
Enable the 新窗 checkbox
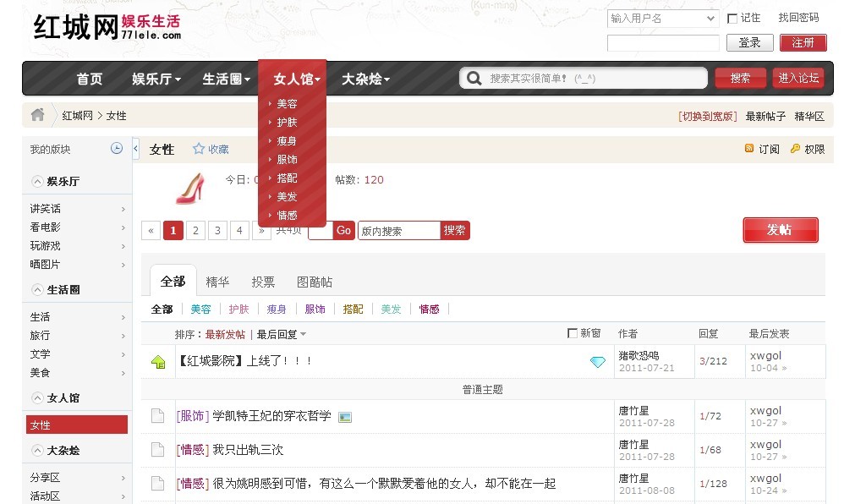[572, 332]
